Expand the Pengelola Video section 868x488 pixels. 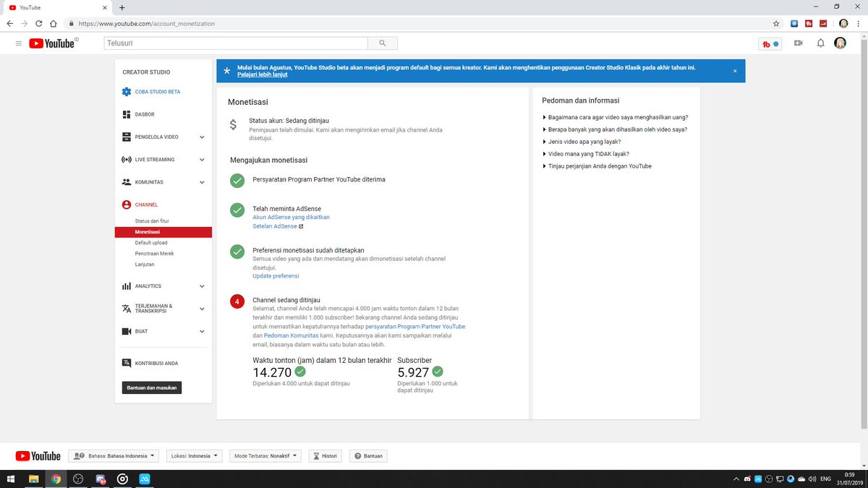pyautogui.click(x=202, y=137)
